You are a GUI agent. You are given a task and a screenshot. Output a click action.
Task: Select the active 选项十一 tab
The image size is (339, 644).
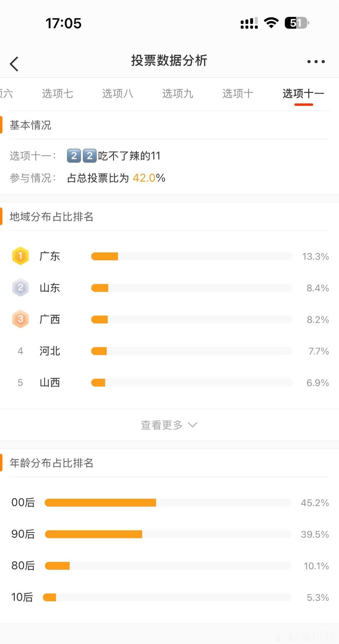303,94
